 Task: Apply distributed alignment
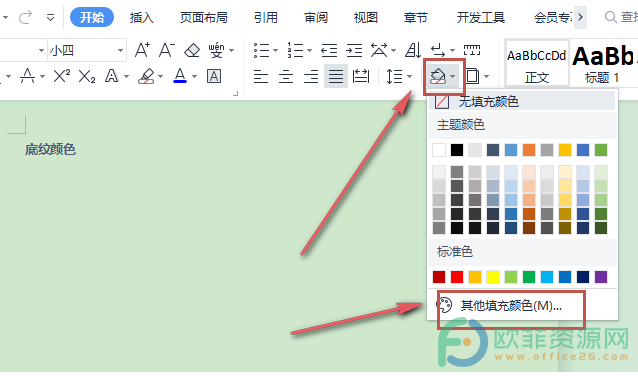point(361,76)
